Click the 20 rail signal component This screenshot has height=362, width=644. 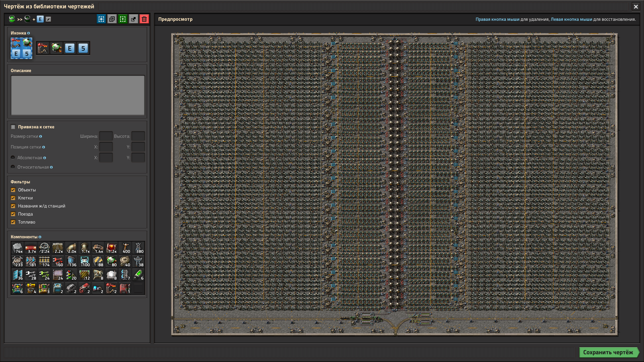click(x=71, y=275)
